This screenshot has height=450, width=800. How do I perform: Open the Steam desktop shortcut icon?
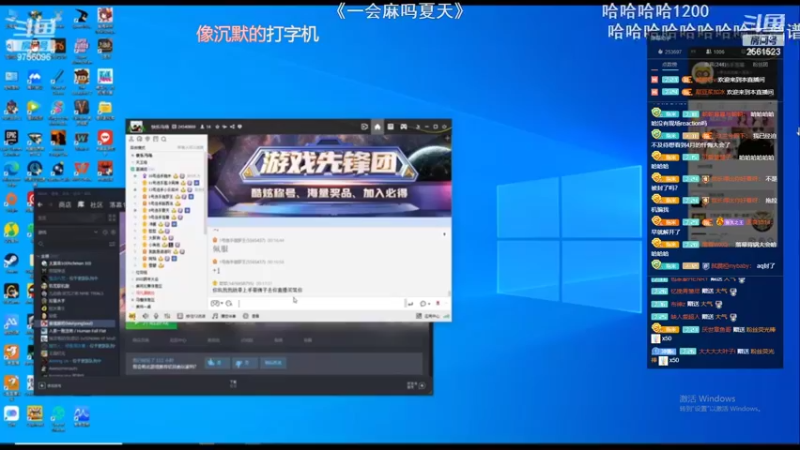tap(11, 262)
